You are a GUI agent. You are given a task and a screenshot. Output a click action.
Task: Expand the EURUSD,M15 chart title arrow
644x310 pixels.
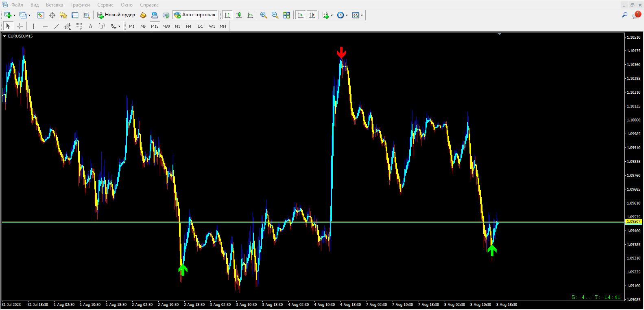5,36
